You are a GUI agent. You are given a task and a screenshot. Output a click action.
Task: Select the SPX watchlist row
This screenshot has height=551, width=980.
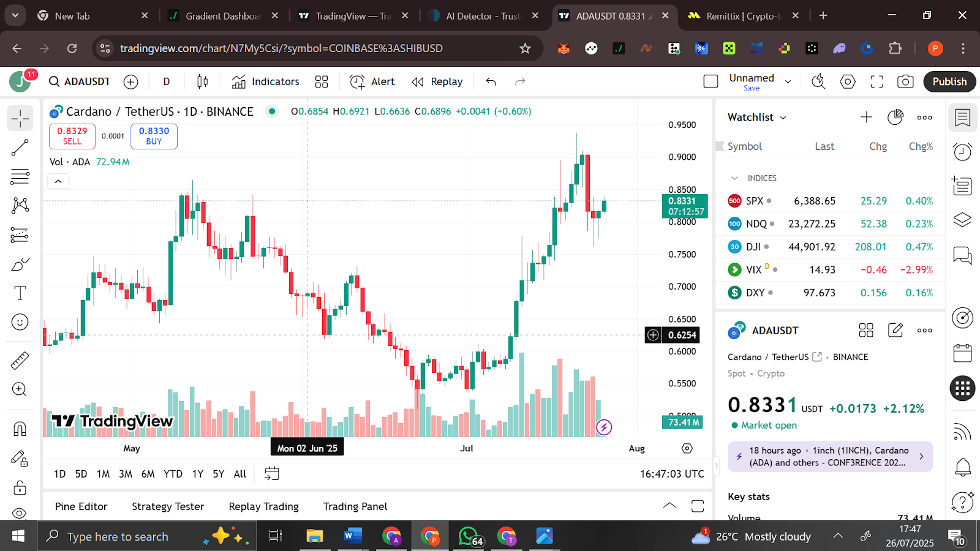(831, 201)
